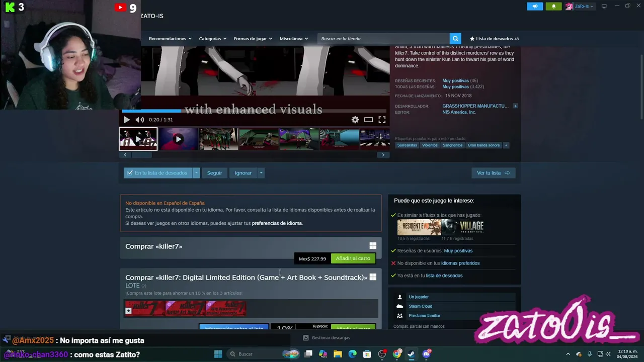Expand the trailer to fullscreen
Screen dimensions: 644x362
tap(382, 120)
